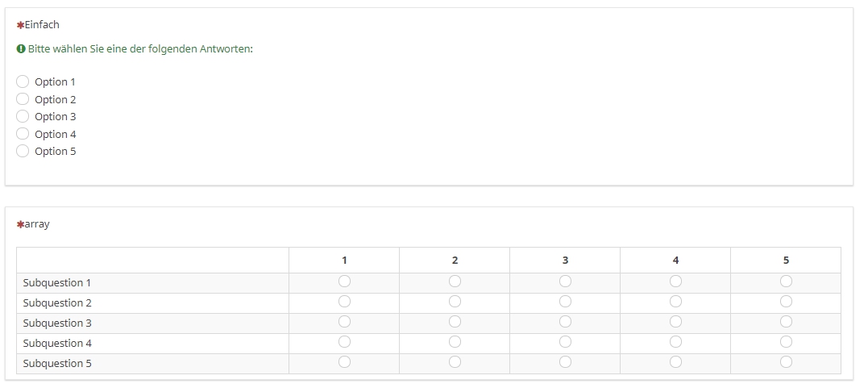Select Option 4 radio button
This screenshot has height=388, width=868.
pos(23,134)
